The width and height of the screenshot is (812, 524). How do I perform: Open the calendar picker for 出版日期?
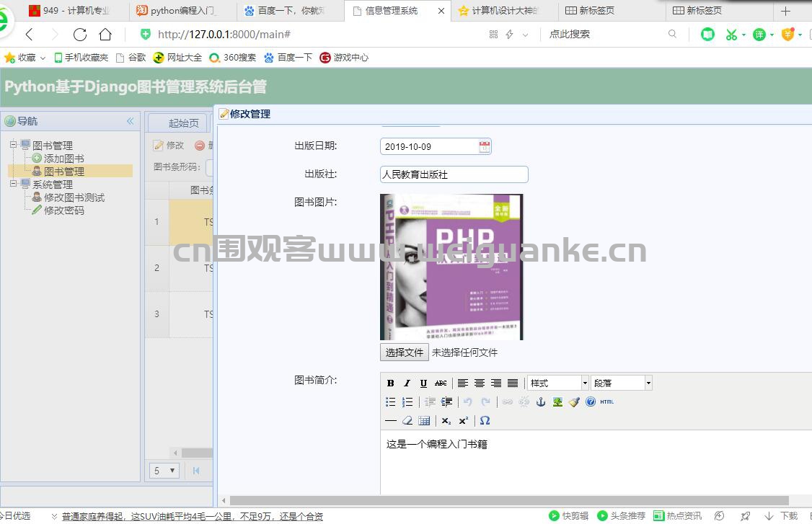point(484,146)
